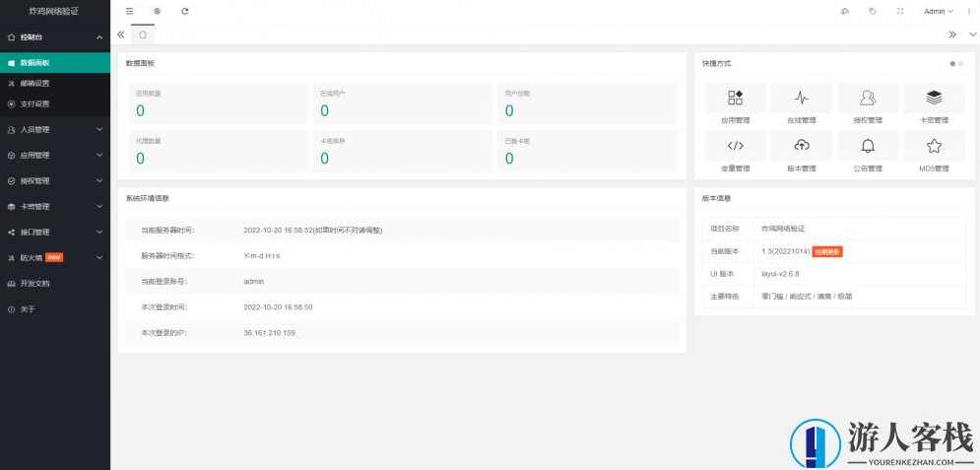Click the home tab in the tab bar
The width and height of the screenshot is (980, 470).
pyautogui.click(x=143, y=34)
